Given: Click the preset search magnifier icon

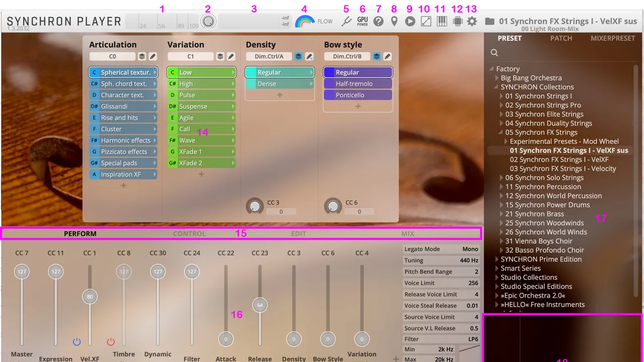Looking at the screenshot, I should [495, 53].
